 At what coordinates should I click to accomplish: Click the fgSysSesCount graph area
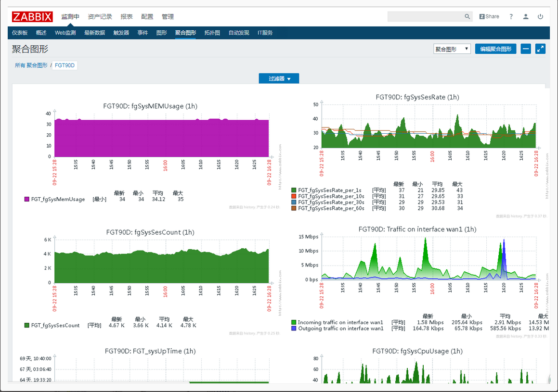161,265
